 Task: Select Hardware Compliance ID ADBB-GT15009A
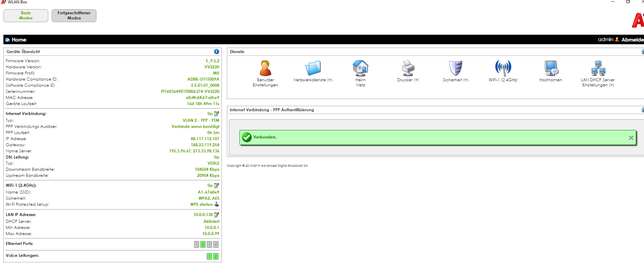pyautogui.click(x=203, y=79)
